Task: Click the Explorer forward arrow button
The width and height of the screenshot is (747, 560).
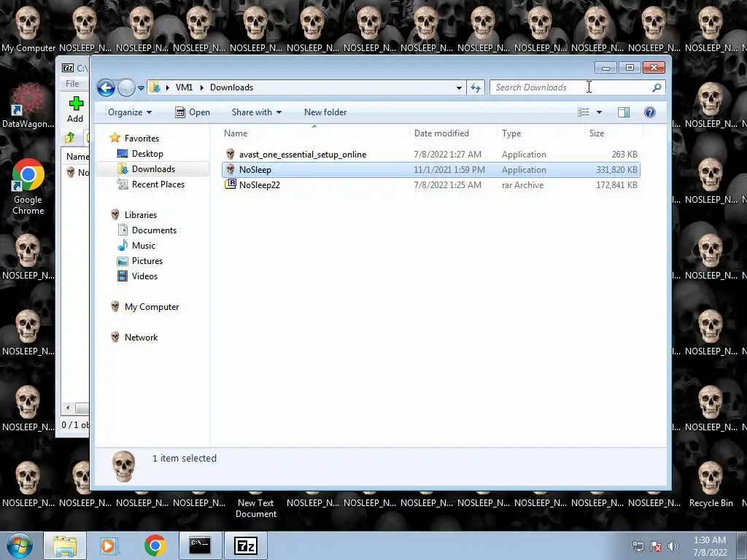Action: coord(126,87)
